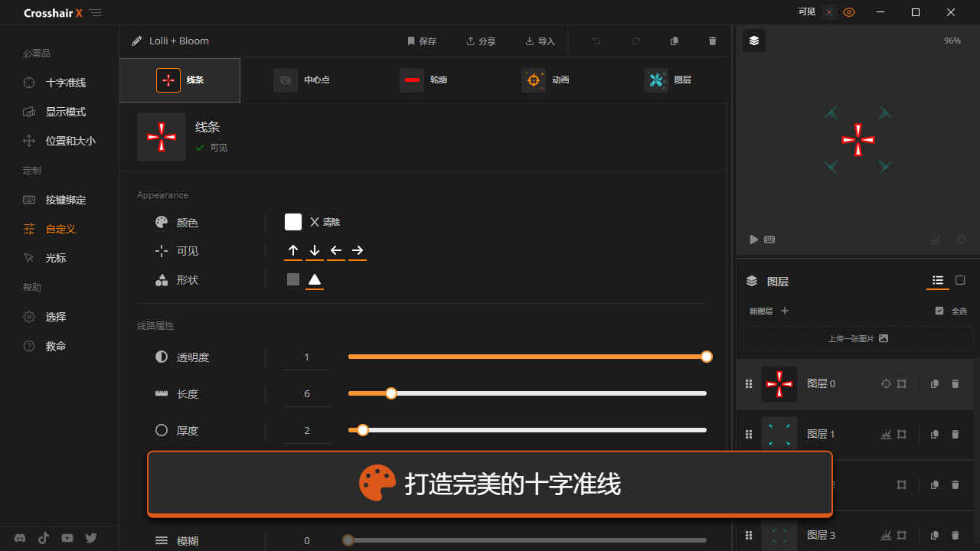Switch to the 动画 animation tab
This screenshot has width=980, height=551.
coord(546,80)
